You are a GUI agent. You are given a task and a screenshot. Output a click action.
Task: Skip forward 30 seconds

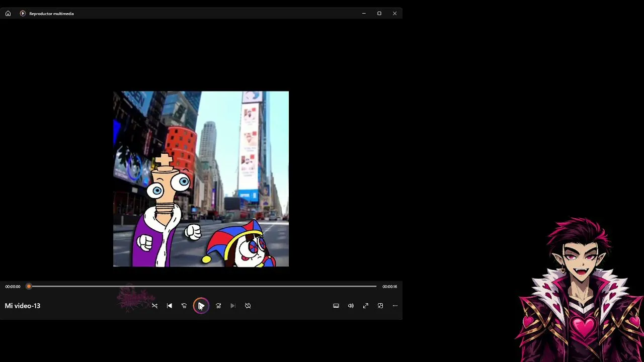[x=218, y=306]
